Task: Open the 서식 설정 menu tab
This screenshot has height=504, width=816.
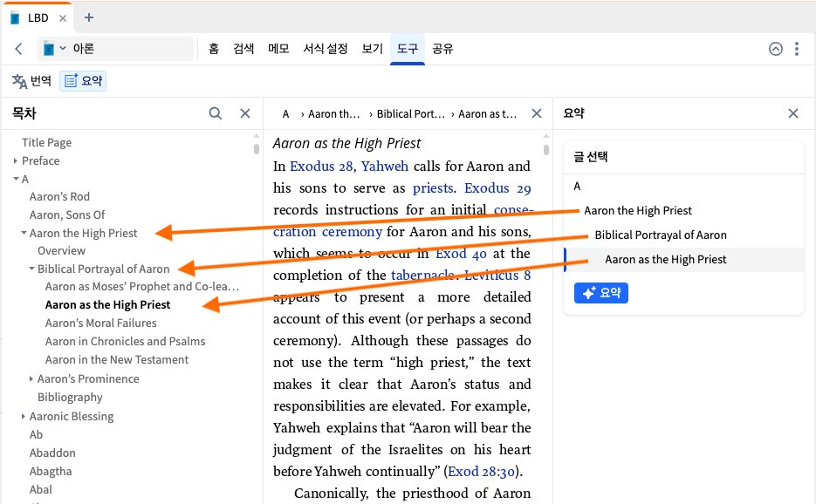Action: coord(326,49)
